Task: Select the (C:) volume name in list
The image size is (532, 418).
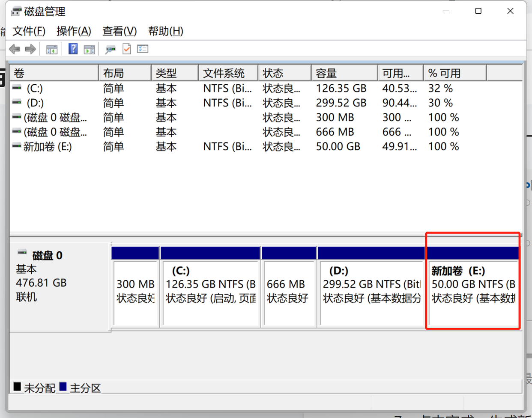Action: pos(35,88)
